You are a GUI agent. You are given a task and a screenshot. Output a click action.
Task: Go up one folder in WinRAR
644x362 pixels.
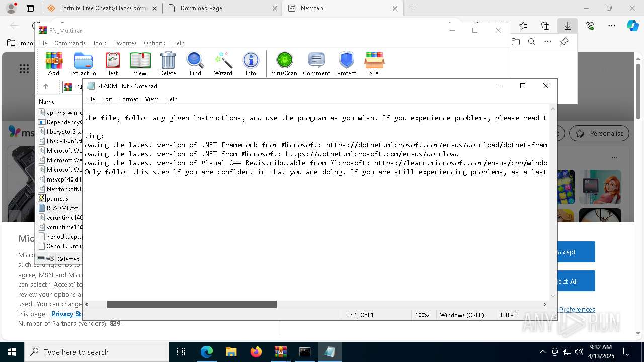(x=46, y=87)
